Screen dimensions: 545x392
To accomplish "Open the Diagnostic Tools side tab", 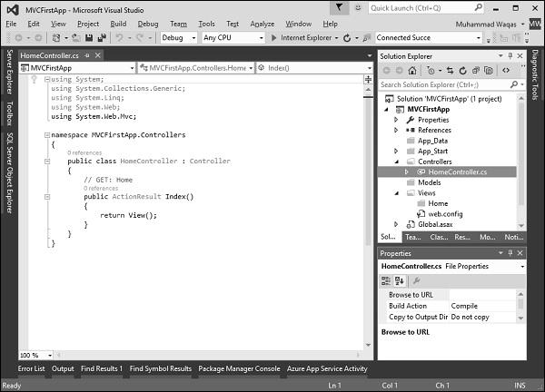I will [x=535, y=74].
